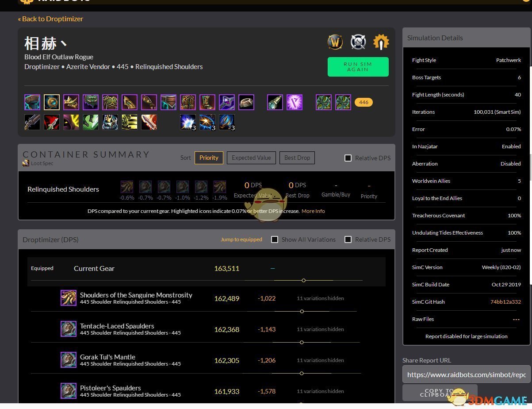Viewport: 532px width, 409px height.
Task: Open the World of Warcraft armory icon
Action: pyautogui.click(x=335, y=42)
